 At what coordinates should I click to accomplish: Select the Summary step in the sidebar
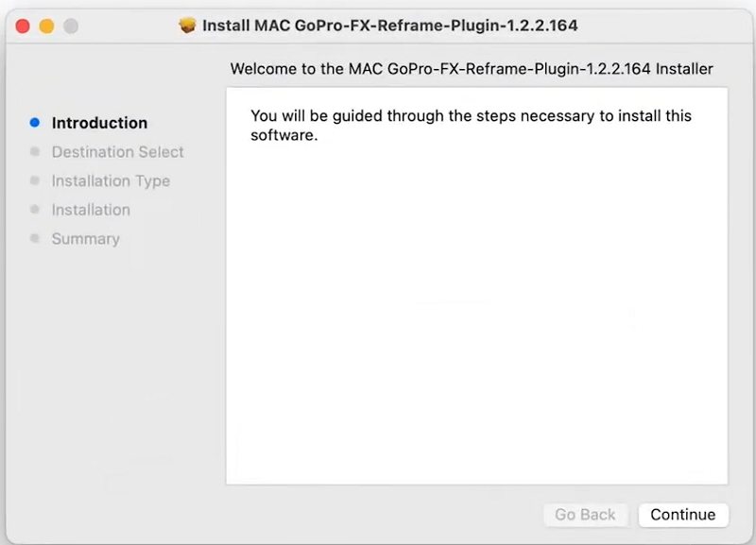pyautogui.click(x=85, y=239)
